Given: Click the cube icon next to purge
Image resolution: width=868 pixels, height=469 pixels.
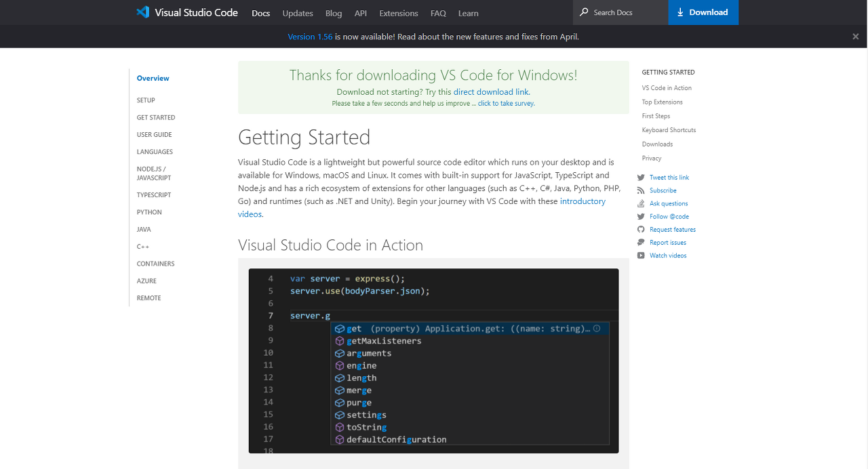Looking at the screenshot, I should 340,403.
